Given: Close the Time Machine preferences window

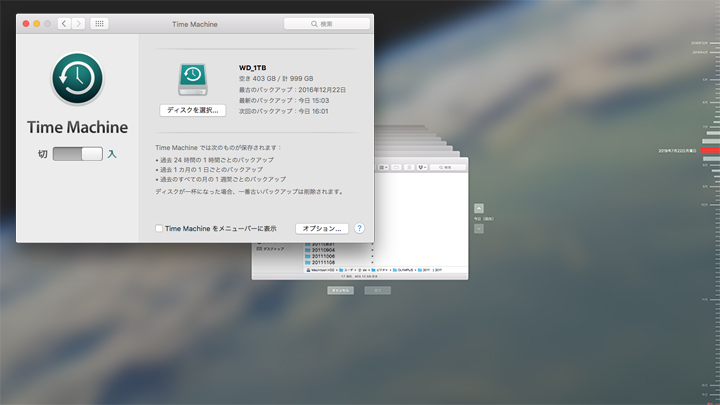Looking at the screenshot, I should click(26, 23).
